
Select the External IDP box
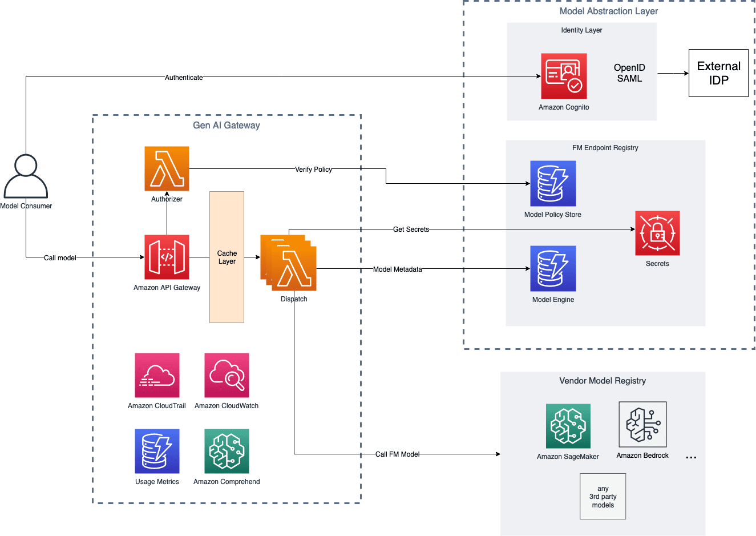click(x=718, y=73)
